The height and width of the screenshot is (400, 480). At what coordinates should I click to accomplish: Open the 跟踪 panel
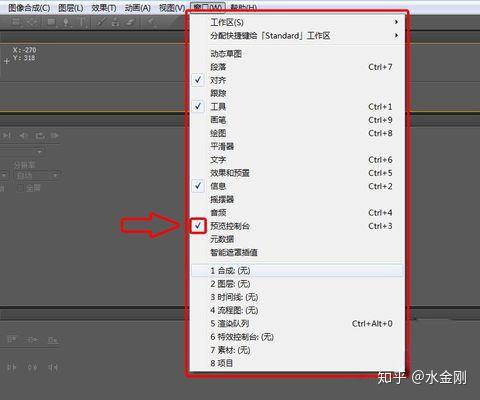pyautogui.click(x=297, y=93)
